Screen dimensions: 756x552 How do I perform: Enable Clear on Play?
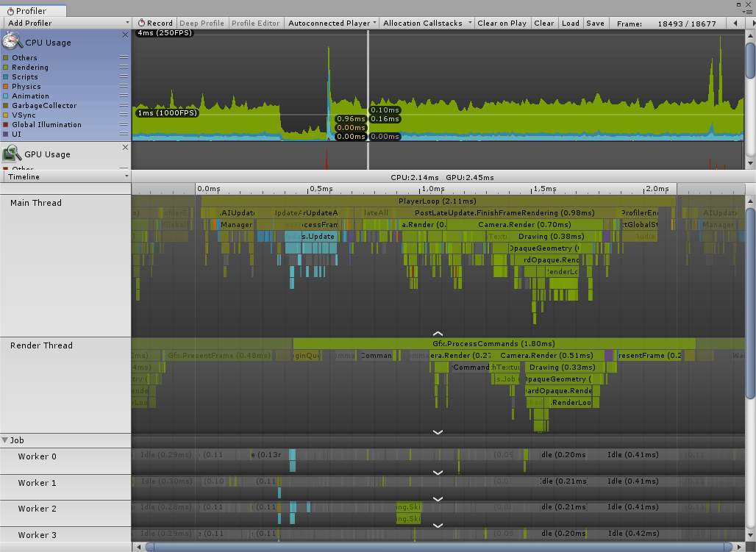coord(502,23)
